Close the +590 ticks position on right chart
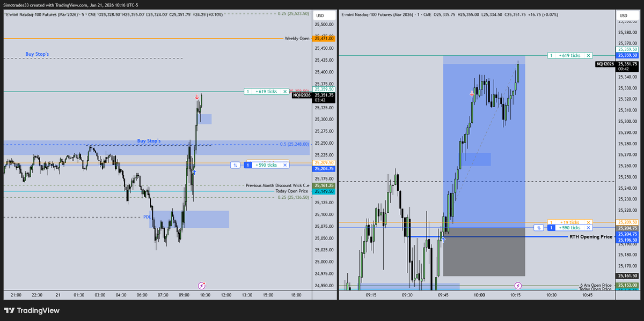 point(588,228)
